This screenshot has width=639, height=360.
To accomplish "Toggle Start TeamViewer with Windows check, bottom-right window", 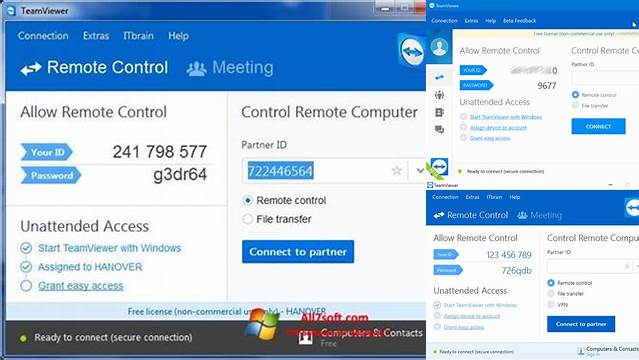I will [x=437, y=305].
